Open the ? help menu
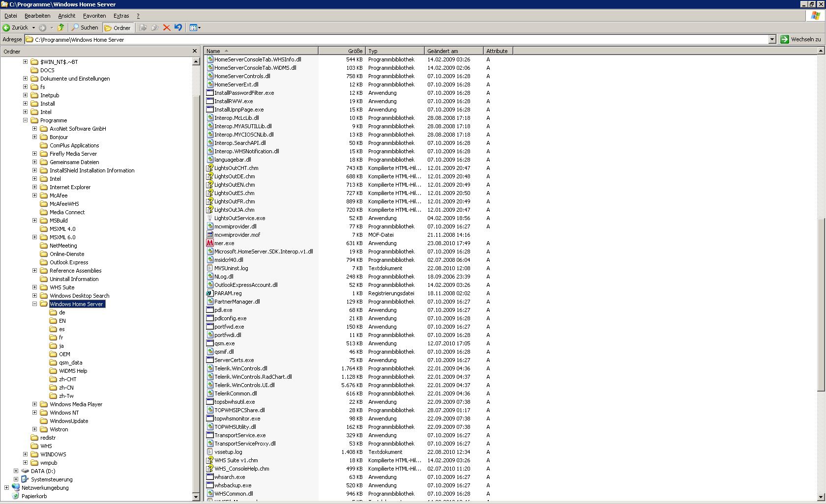The width and height of the screenshot is (826, 504). pos(138,16)
